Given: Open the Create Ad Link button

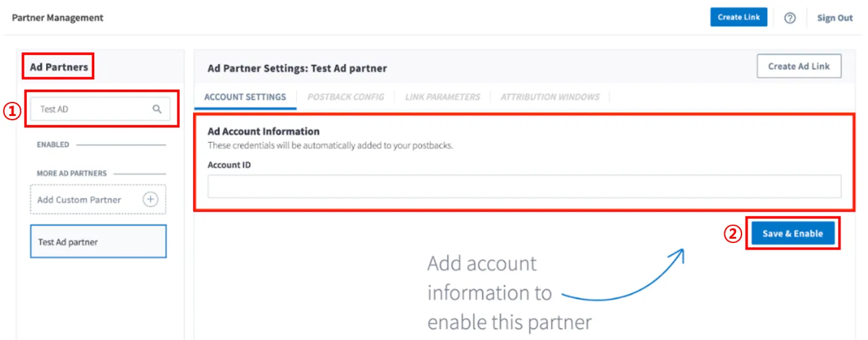Looking at the screenshot, I should [799, 66].
